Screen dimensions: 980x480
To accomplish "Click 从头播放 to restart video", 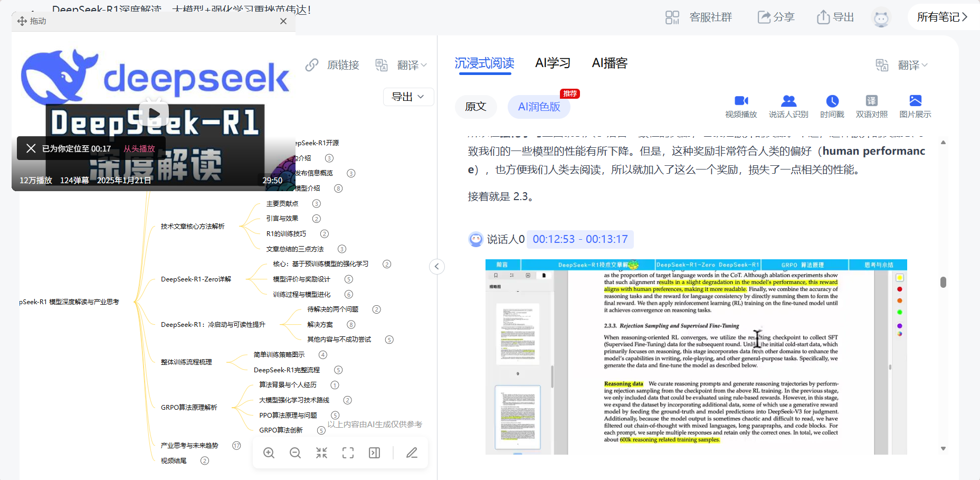I will 139,149.
